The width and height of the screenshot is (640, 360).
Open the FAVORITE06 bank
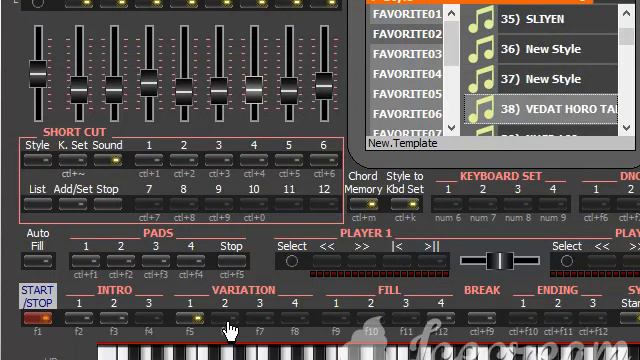pos(407,114)
